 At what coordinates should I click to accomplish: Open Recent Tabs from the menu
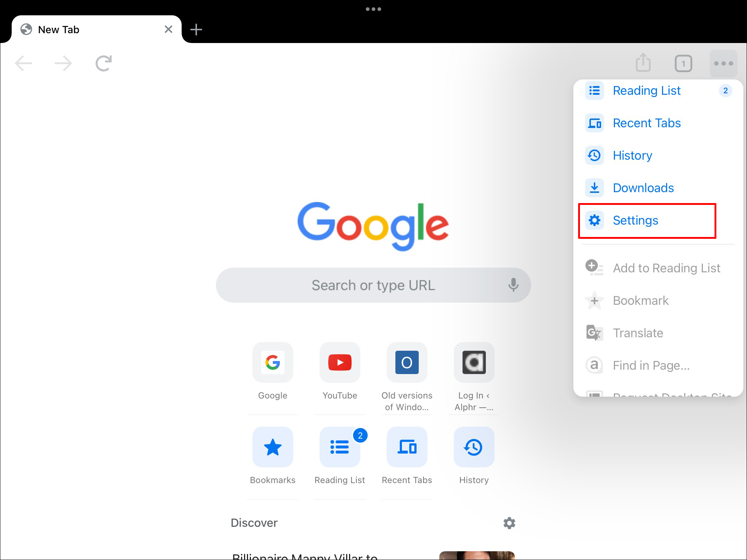click(646, 123)
